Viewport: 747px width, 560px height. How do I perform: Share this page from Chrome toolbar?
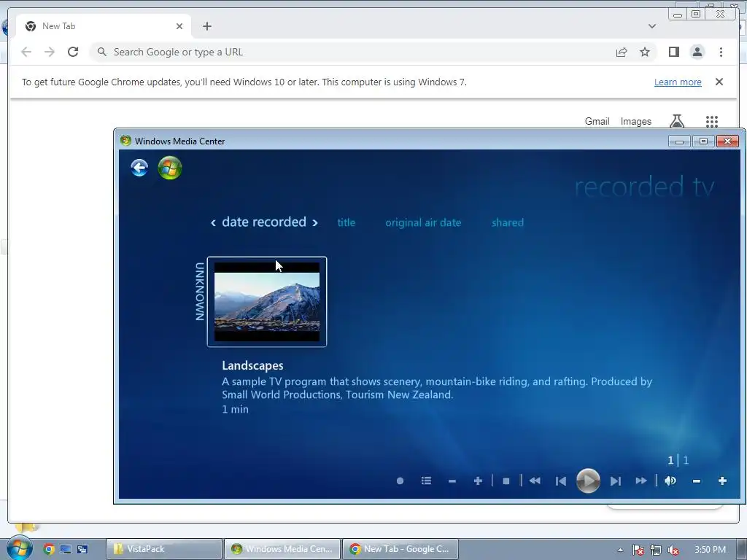point(622,52)
